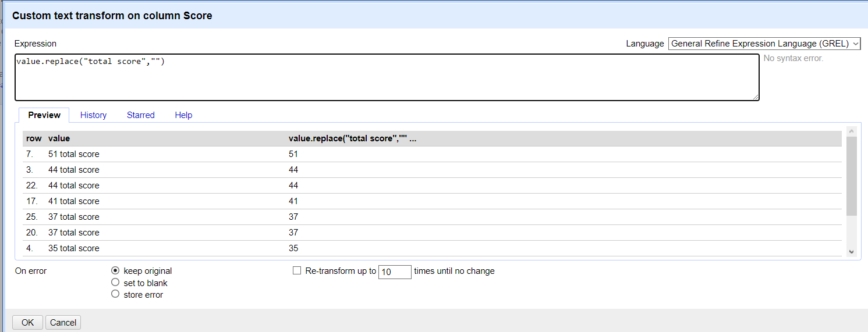Switch to the Preview tab
The image size is (868, 332).
44,115
